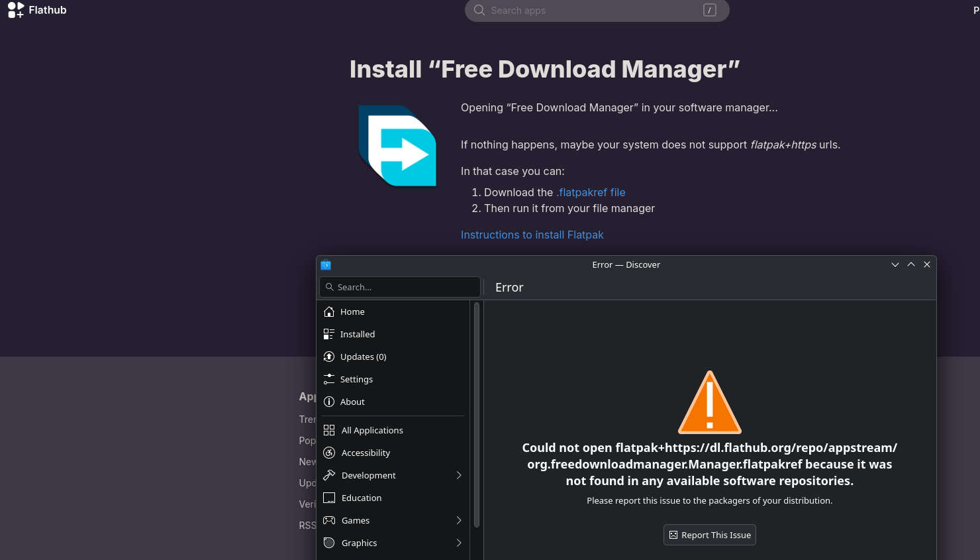
Task: Expand the Graphics category chevron
Action: pos(459,543)
